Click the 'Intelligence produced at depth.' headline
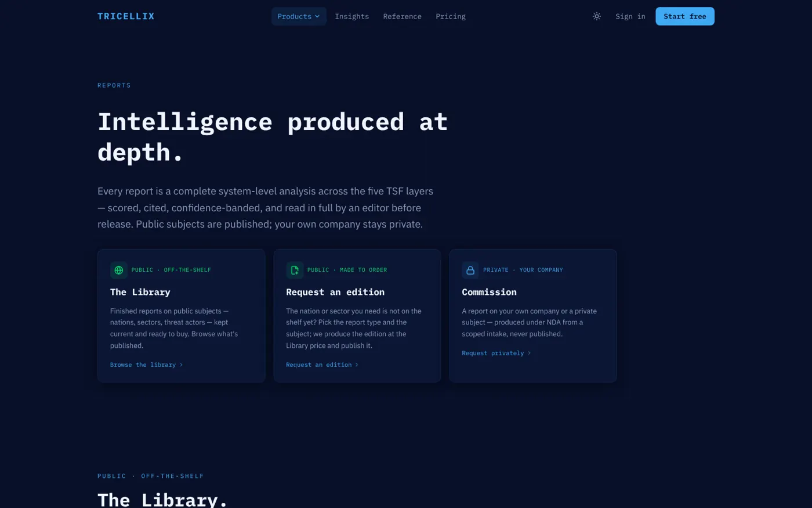Viewport: 812px width, 508px height. tap(273, 137)
